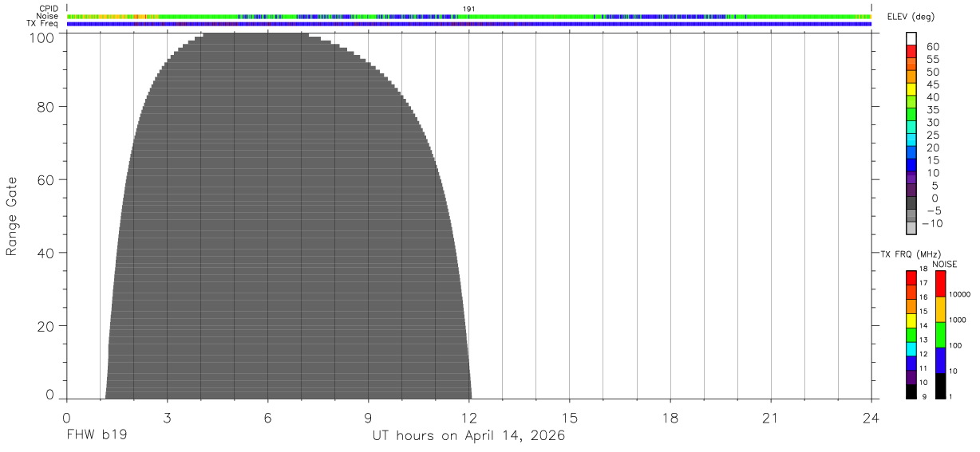Click the 45 value in ELEV legend
The image size is (980, 452).
(932, 85)
